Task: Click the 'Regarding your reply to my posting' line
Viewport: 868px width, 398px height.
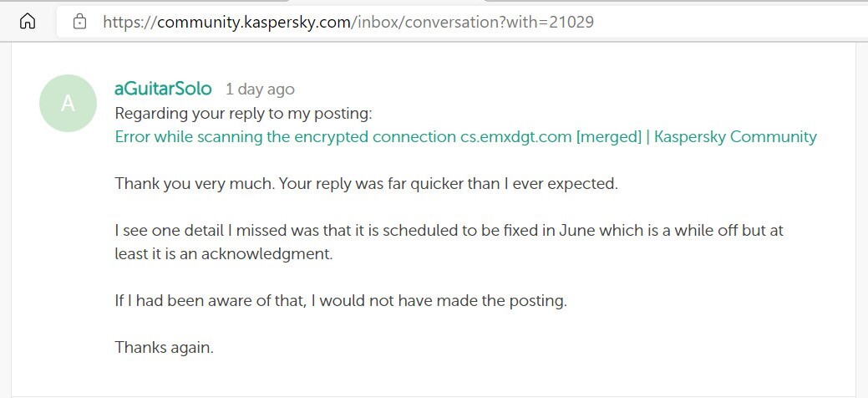Action: click(243, 114)
